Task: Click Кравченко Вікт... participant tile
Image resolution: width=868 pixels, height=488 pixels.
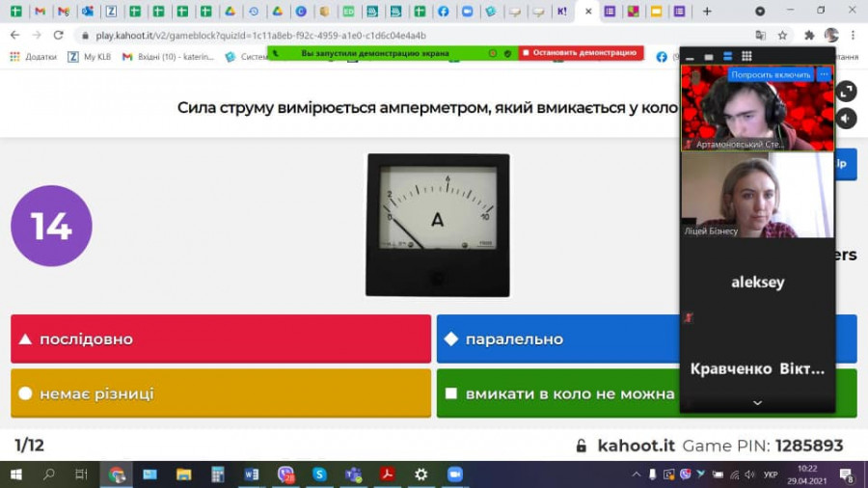Action: [757, 368]
